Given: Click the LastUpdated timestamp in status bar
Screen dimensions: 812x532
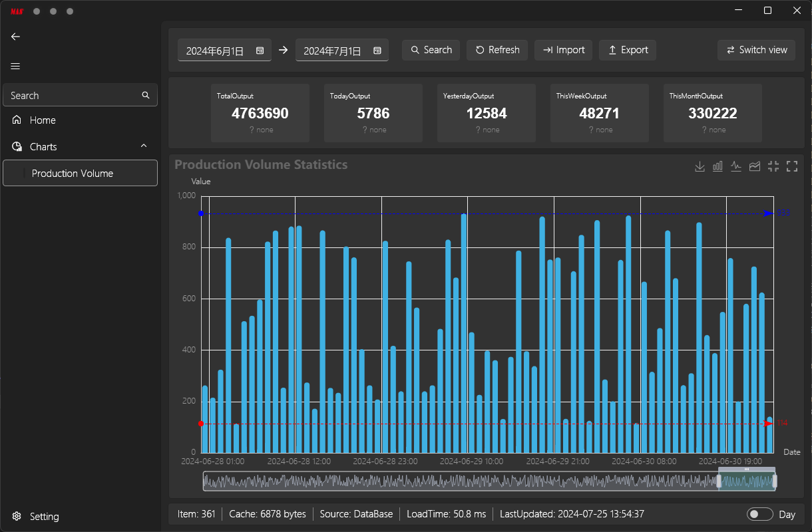Looking at the screenshot, I should (x=572, y=514).
